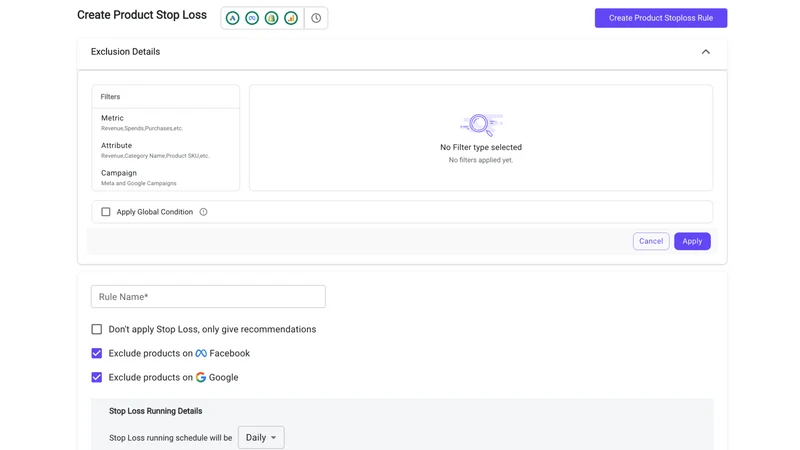Click the Cancel button
Viewport: 800px width, 450px height.
(x=651, y=241)
